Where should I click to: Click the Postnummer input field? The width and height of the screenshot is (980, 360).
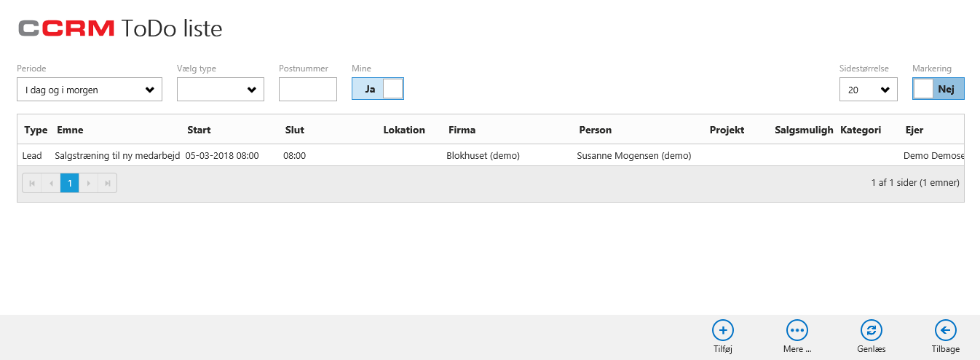click(x=308, y=90)
